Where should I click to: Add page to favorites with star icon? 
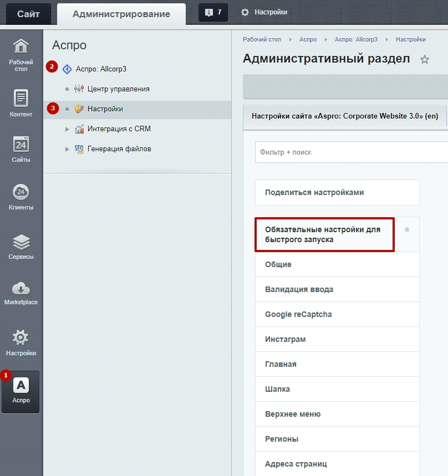pyautogui.click(x=425, y=59)
